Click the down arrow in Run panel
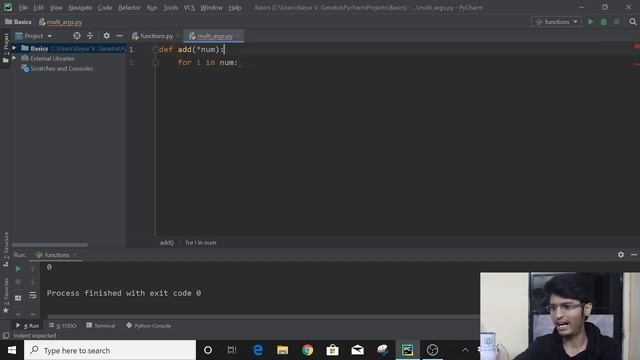 coord(33,282)
